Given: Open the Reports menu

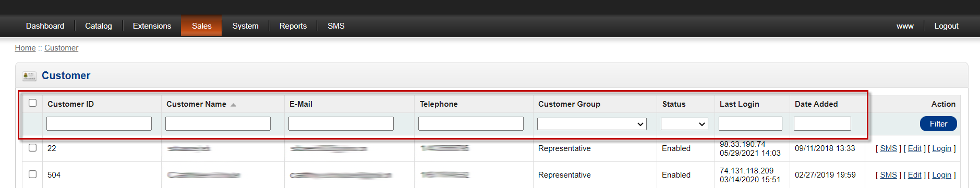Looking at the screenshot, I should [293, 26].
